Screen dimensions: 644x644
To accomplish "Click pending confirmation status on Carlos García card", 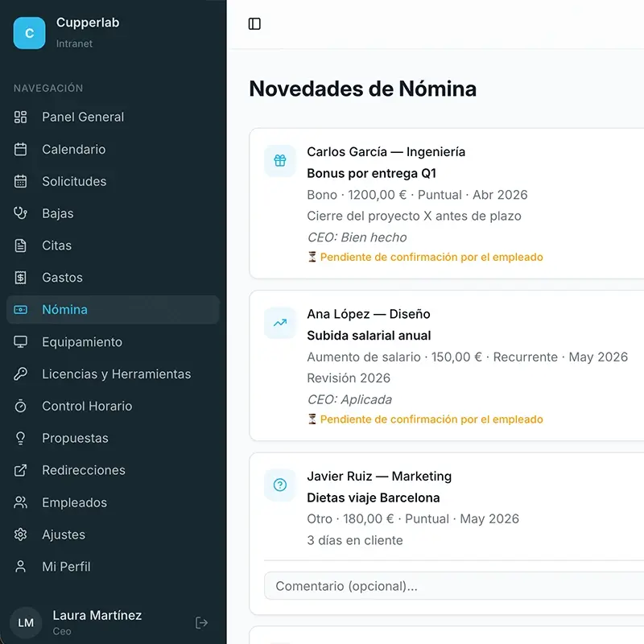I will click(425, 257).
